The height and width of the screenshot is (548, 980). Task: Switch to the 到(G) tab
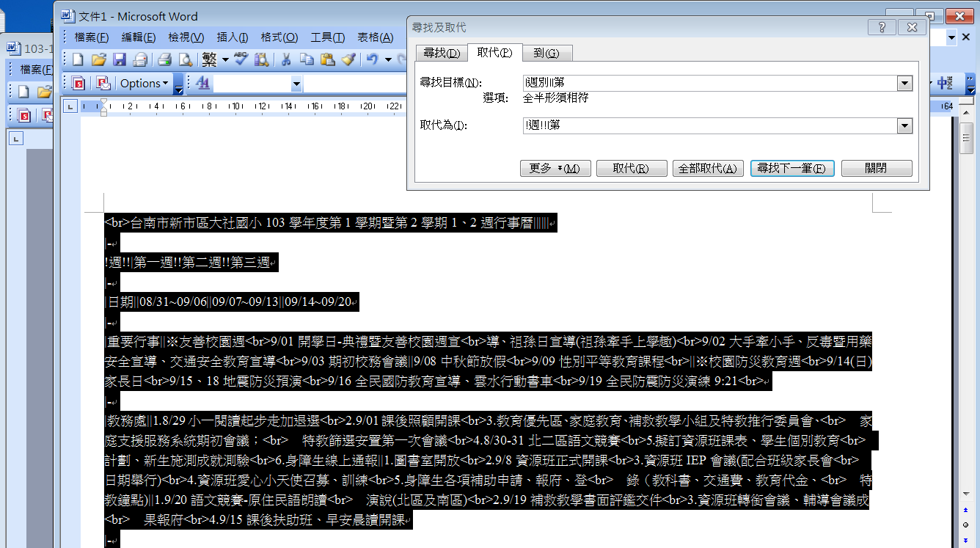click(547, 53)
